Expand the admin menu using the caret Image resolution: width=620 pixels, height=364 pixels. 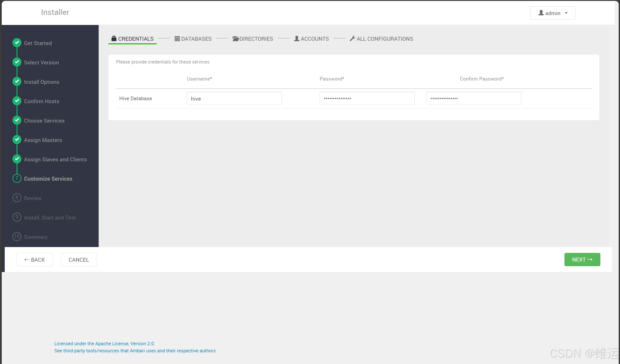tap(566, 13)
